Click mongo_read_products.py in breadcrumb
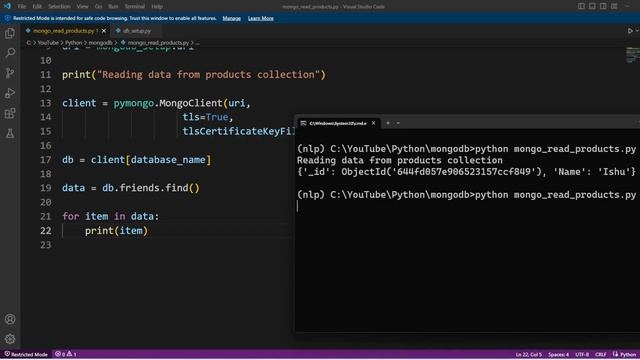 tap(158, 43)
